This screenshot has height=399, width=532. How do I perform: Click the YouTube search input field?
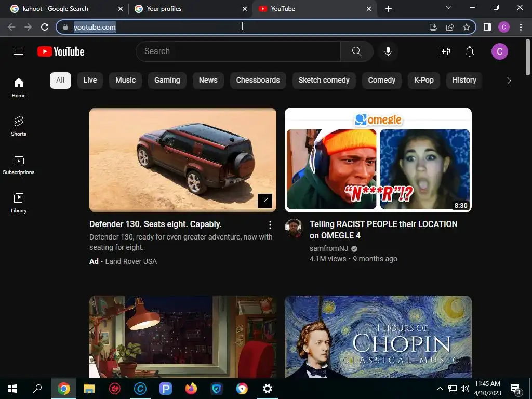pyautogui.click(x=238, y=51)
